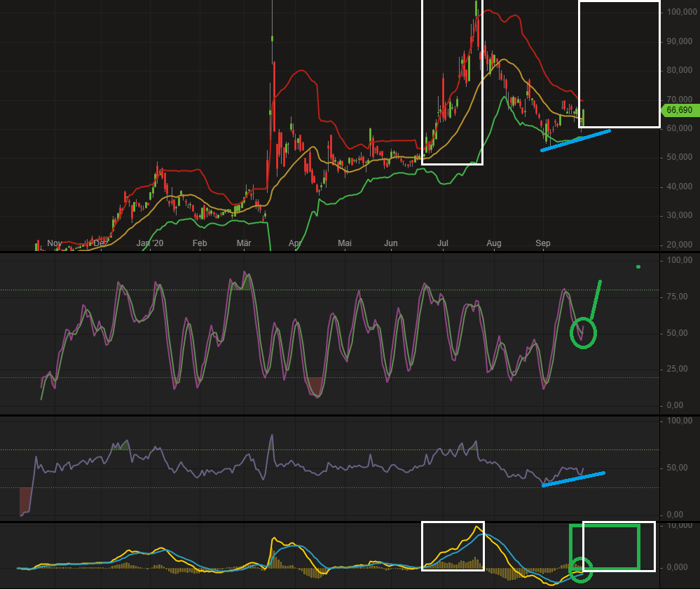Click the 10,000 MACD scale label

(680, 526)
